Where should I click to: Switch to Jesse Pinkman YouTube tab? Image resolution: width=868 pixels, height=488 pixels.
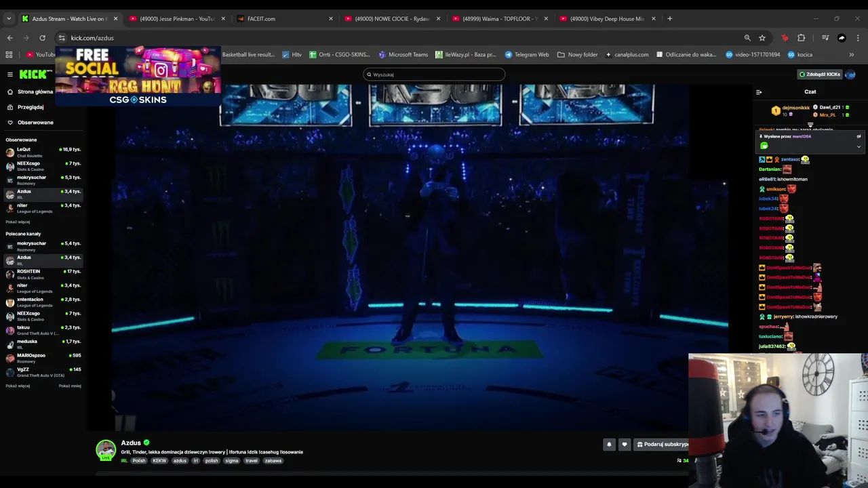click(x=176, y=19)
